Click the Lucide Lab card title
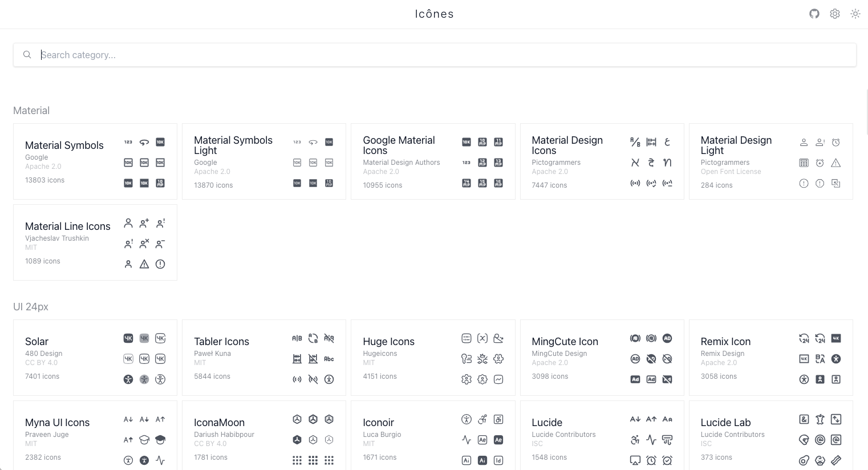 click(725, 423)
